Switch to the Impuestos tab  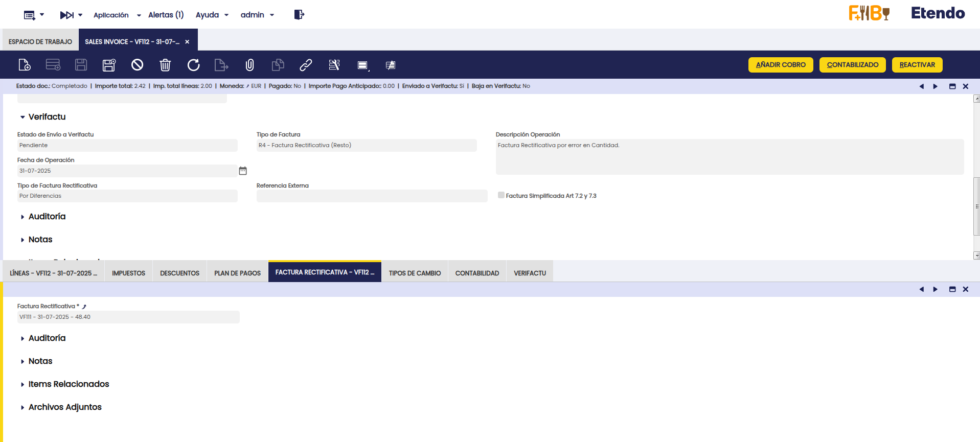click(x=128, y=273)
